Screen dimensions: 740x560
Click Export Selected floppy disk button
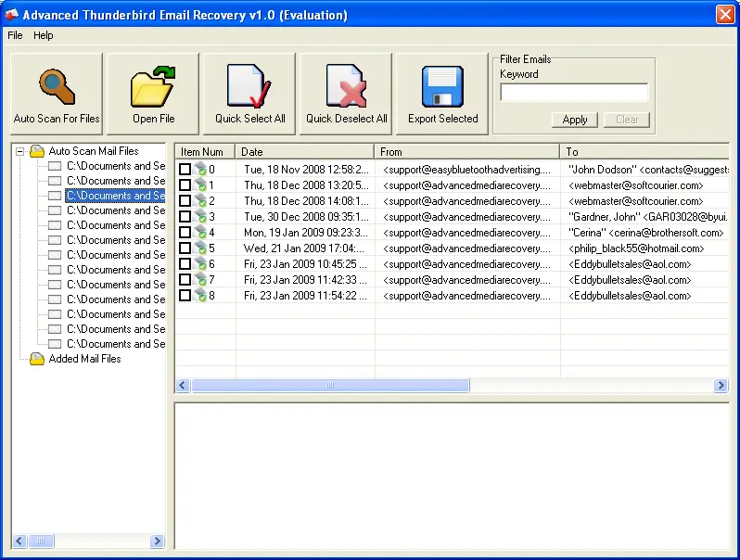click(442, 94)
